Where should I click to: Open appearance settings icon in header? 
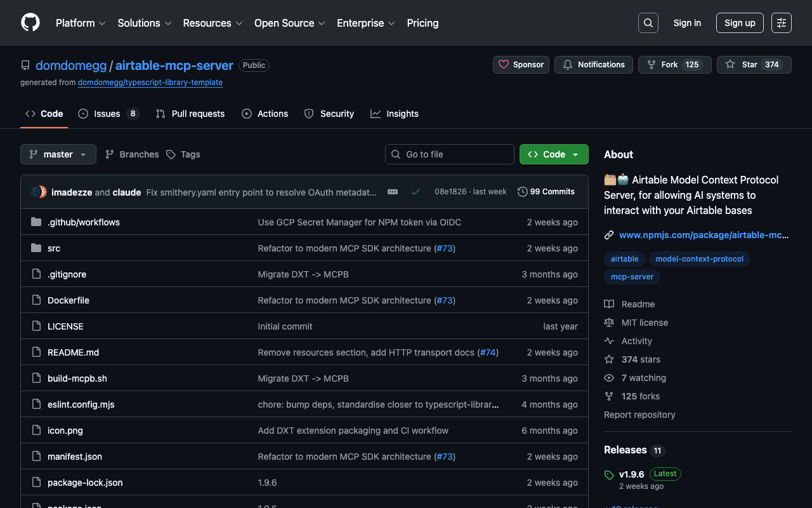(781, 23)
